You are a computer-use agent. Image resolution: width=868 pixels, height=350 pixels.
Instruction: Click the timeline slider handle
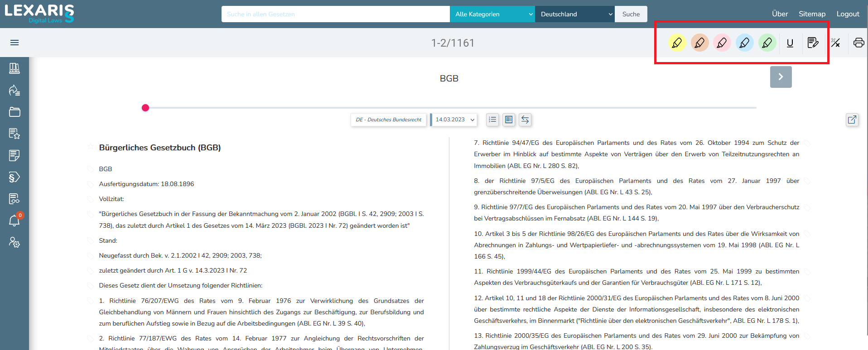coord(145,108)
